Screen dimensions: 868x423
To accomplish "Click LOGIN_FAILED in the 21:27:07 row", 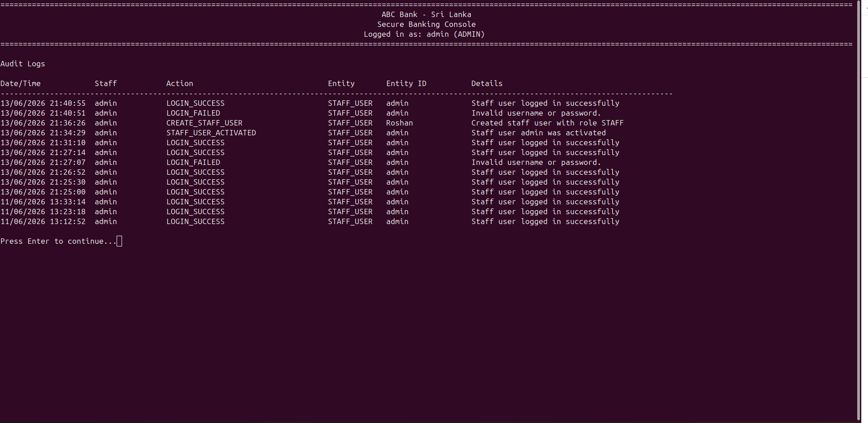I will (193, 162).
